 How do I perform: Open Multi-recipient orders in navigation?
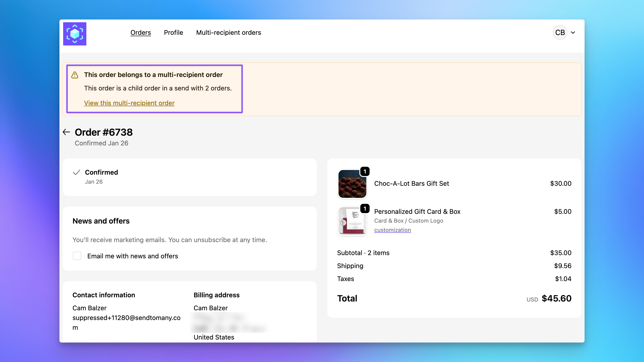228,32
